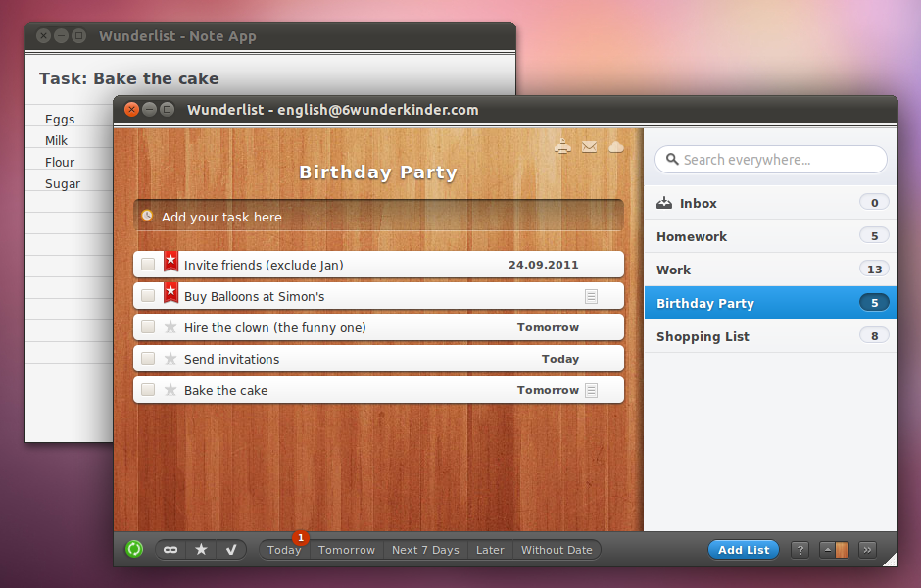Filter starred tasks in bottom bar
921x588 pixels.
201,550
